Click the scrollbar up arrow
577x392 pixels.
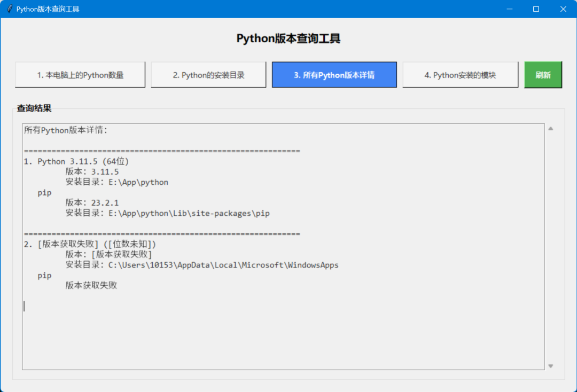click(x=550, y=128)
